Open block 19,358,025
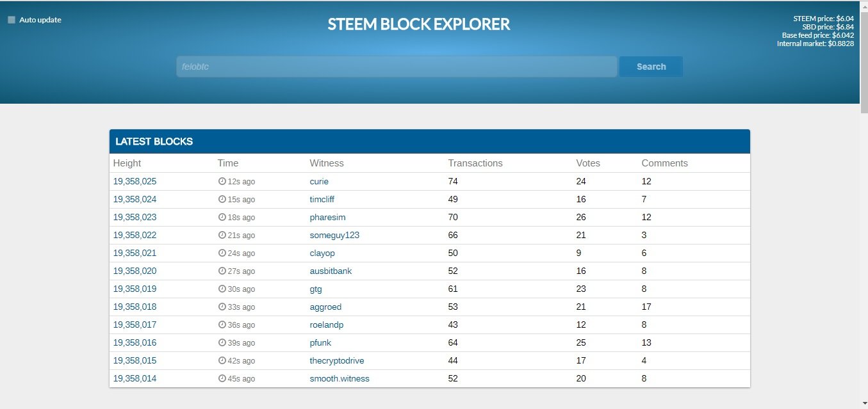868x409 pixels. (135, 181)
